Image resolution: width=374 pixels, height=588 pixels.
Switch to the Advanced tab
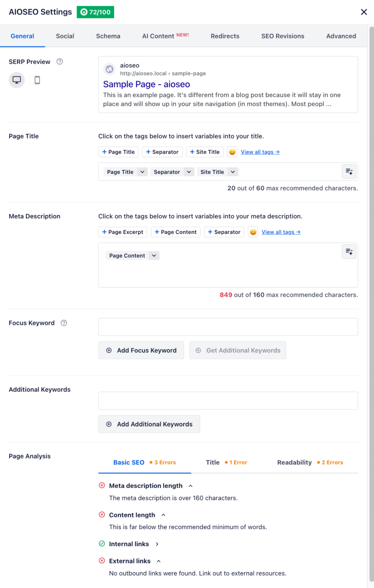[x=341, y=36]
